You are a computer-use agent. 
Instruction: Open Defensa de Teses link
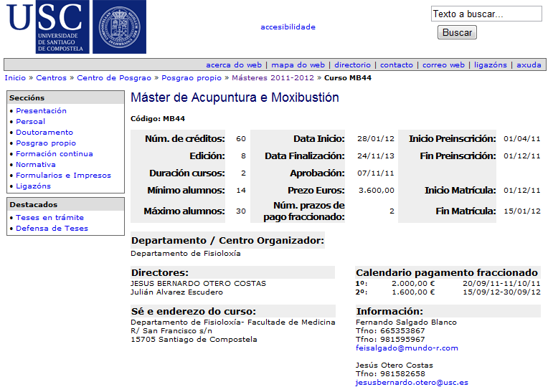(x=52, y=229)
